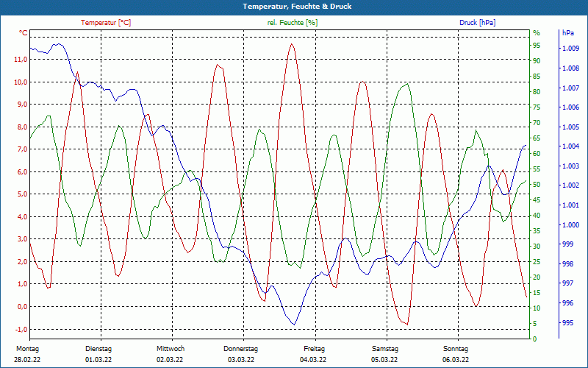
Task: Select the '1.007' pressure axis tick label
Action: [x=571, y=88]
